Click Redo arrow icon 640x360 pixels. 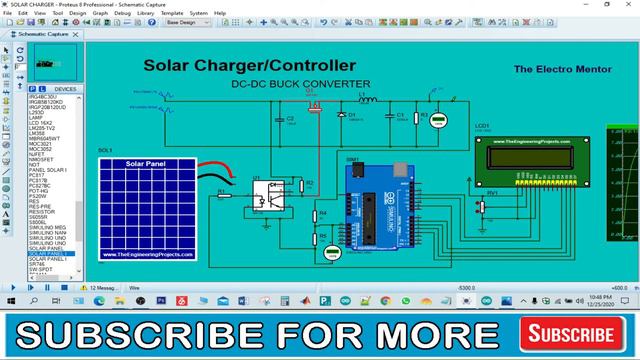[x=334, y=22]
